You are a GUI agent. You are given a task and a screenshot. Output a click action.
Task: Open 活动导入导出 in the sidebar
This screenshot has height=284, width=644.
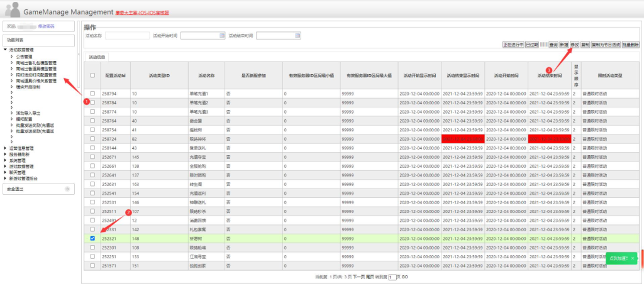[28, 113]
